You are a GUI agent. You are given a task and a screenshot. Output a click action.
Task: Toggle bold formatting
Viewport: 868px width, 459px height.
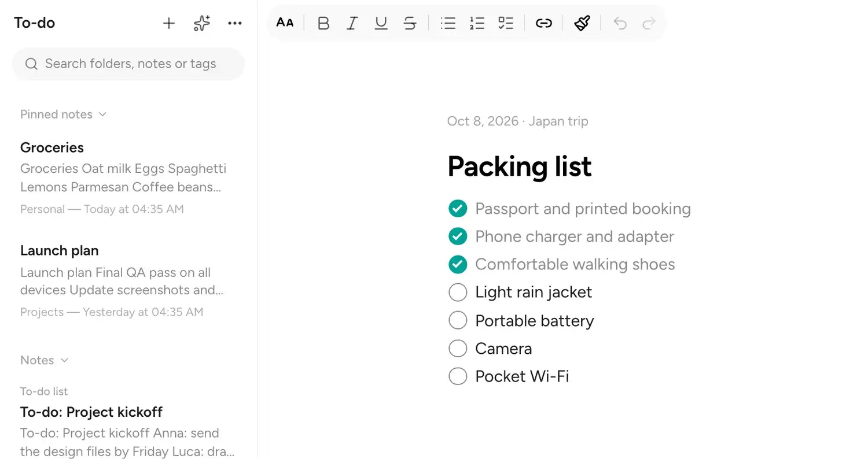pos(323,23)
